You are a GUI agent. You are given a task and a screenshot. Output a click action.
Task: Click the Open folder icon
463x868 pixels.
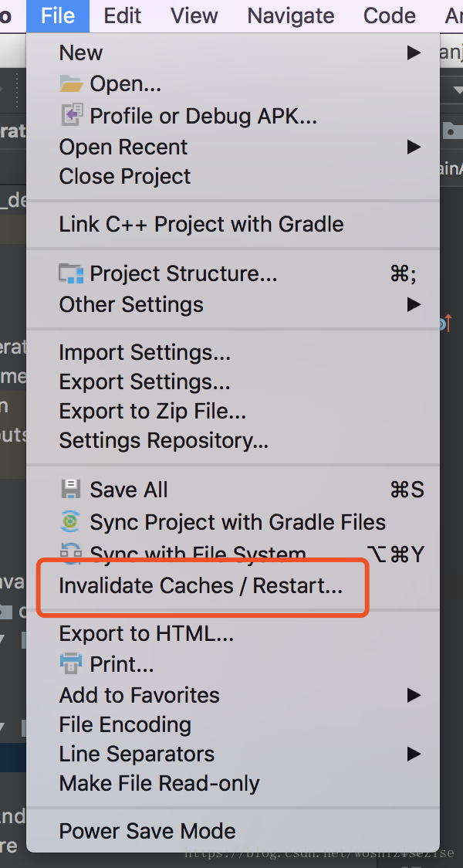(71, 84)
